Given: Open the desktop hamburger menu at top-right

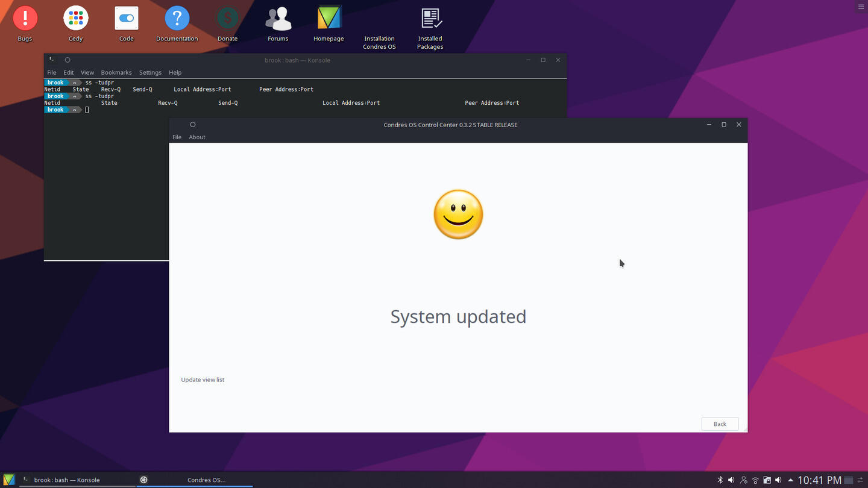Looking at the screenshot, I should click(861, 7).
